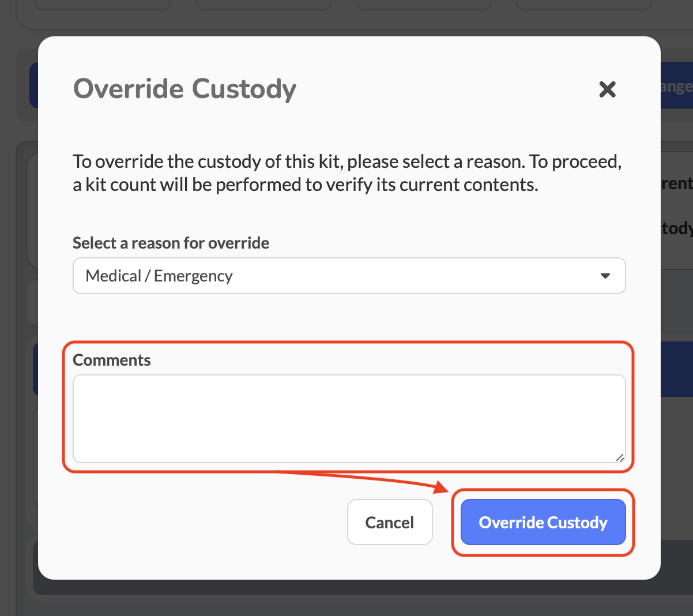Click the dimmed backdrop below the dialog
Screen dimensions: 693x616
[x=346, y=600]
